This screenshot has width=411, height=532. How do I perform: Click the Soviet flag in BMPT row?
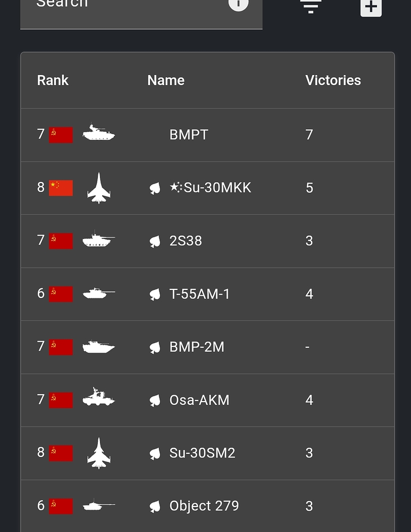[x=61, y=135]
